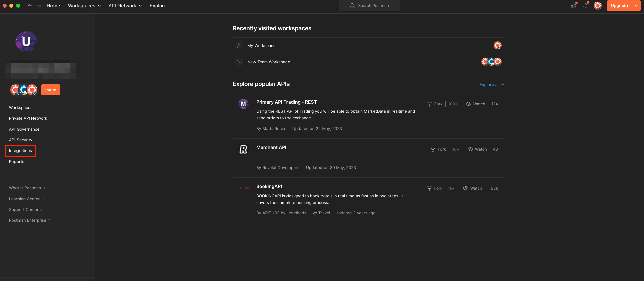Screen dimensions: 644x281
Task: Click the Hotelbeds publisher logo by BookingAPI
Action: (244, 188)
